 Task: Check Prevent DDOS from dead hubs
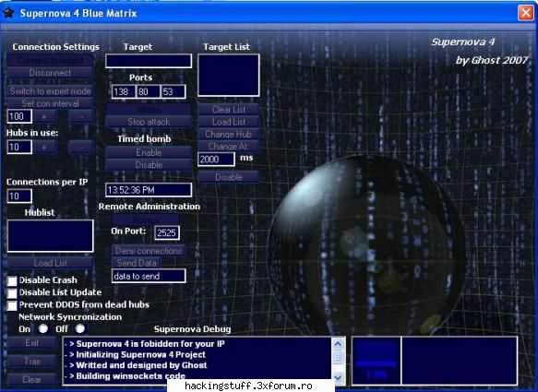[x=12, y=305]
